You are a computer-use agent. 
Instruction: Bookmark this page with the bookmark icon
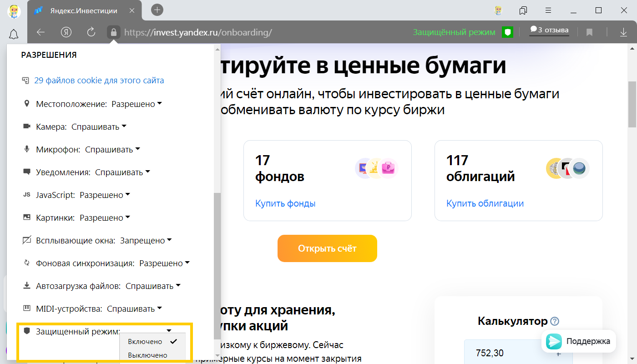[x=589, y=32]
